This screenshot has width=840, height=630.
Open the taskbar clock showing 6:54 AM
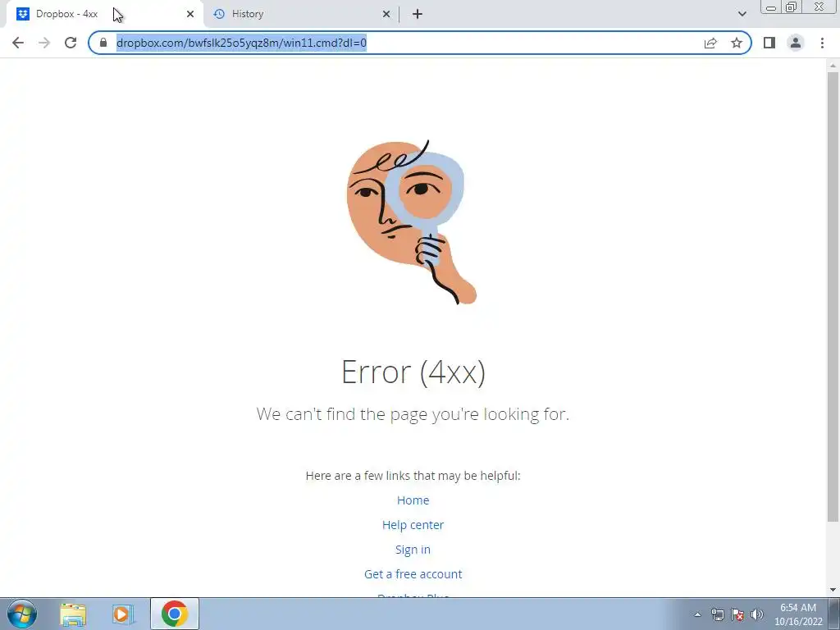click(x=798, y=614)
